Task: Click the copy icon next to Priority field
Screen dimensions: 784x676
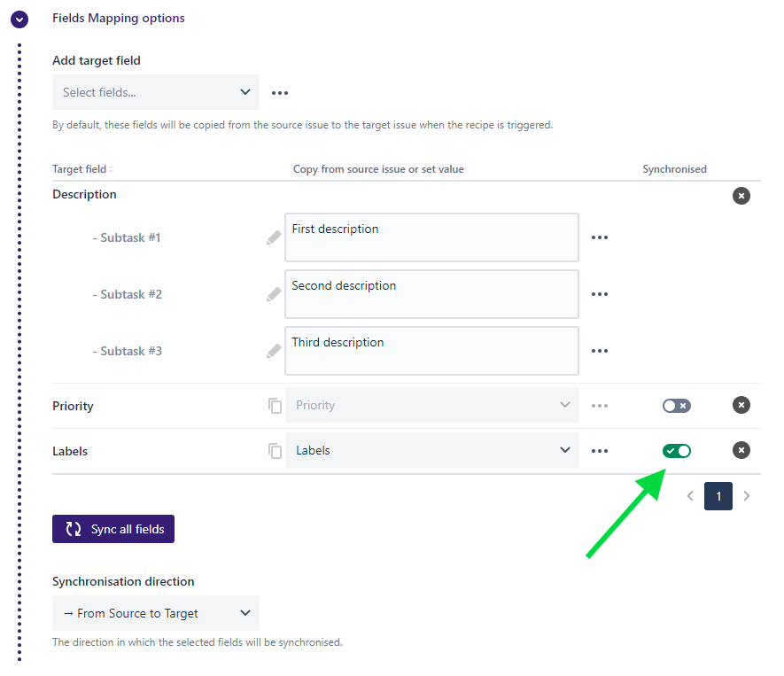Action: click(275, 406)
